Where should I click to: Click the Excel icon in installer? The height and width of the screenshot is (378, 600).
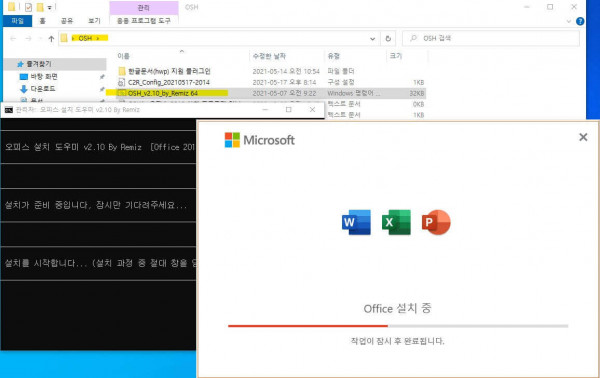pyautogui.click(x=396, y=222)
